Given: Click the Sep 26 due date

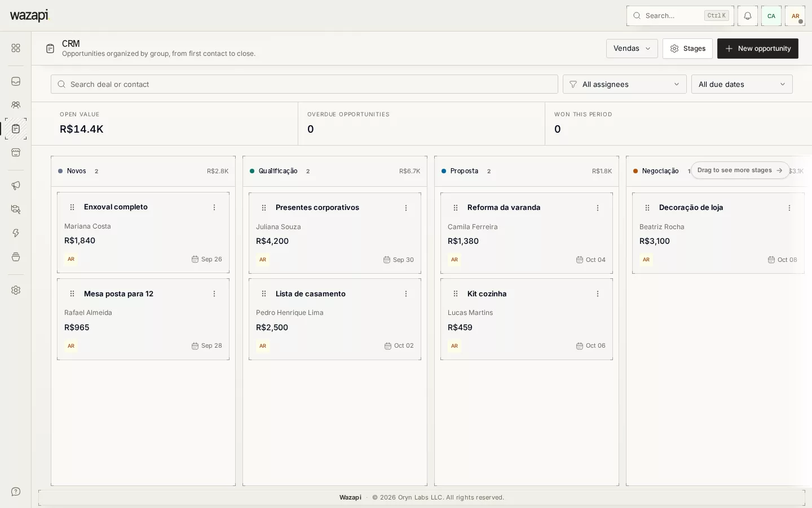Looking at the screenshot, I should [207, 259].
